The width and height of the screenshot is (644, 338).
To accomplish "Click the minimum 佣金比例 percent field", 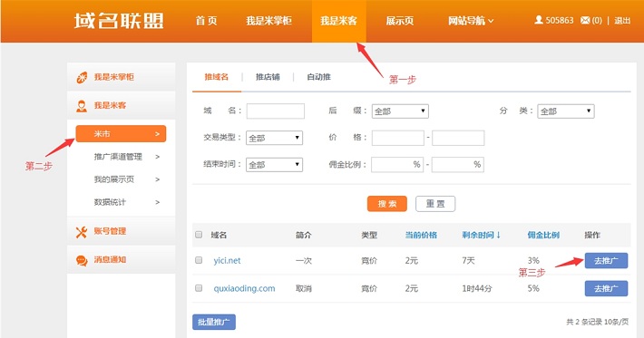I will tap(397, 165).
